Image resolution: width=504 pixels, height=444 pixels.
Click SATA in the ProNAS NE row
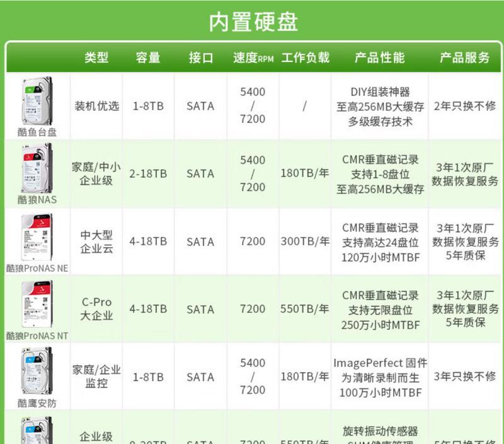pyautogui.click(x=200, y=242)
